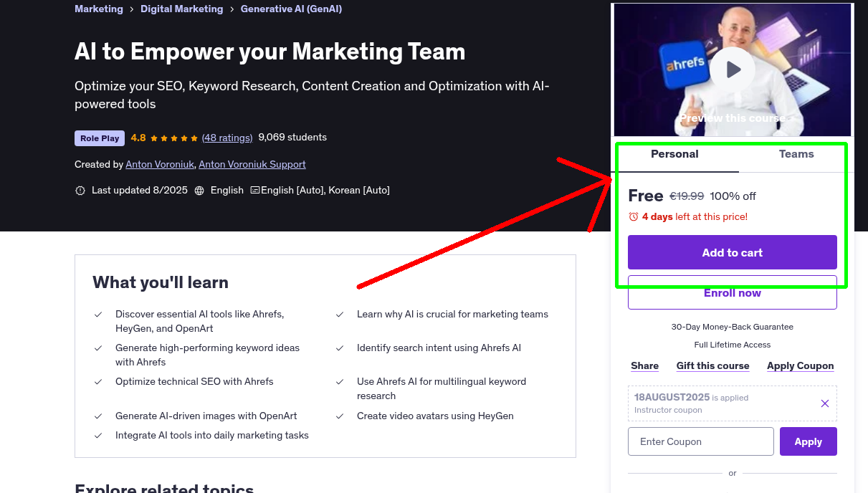Click the star rating icons

point(174,138)
